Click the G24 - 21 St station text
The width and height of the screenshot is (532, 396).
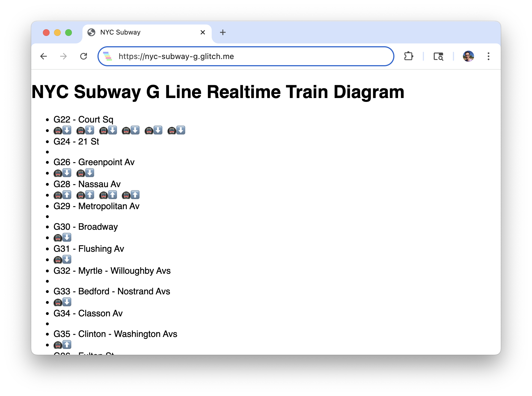[x=76, y=141]
